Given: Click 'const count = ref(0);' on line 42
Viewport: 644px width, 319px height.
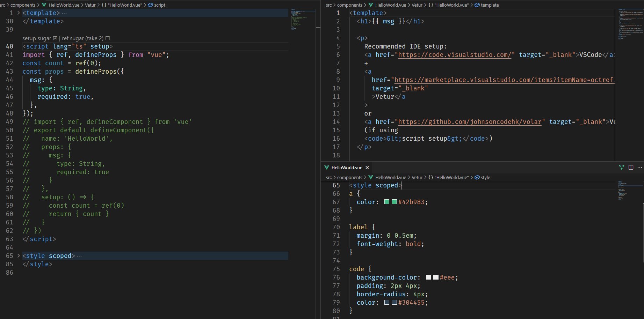Looking at the screenshot, I should pos(62,63).
